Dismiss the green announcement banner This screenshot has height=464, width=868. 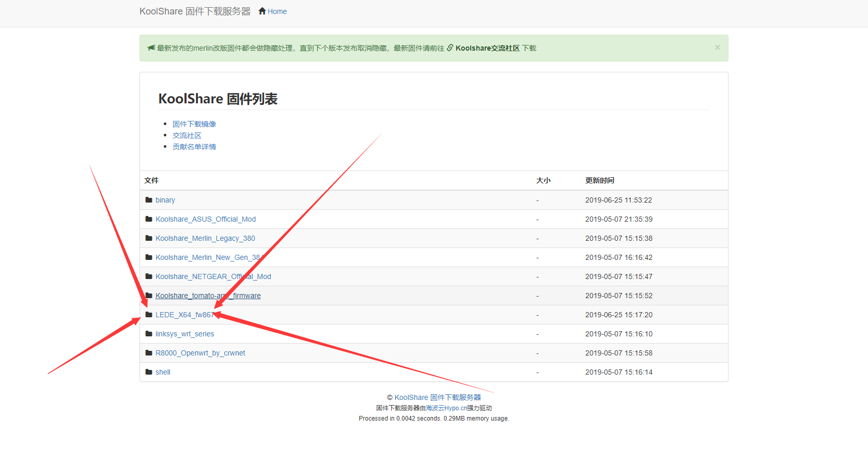(x=717, y=47)
